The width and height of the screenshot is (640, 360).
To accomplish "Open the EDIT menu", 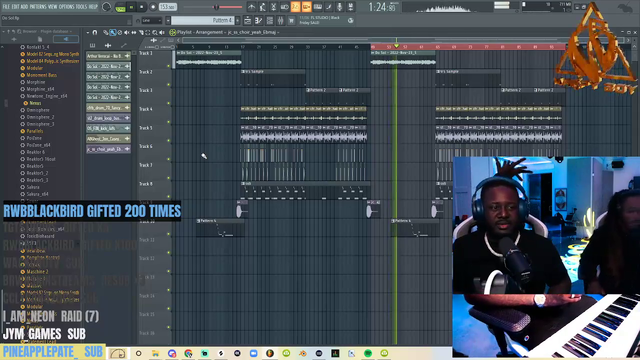I will [x=15, y=7].
